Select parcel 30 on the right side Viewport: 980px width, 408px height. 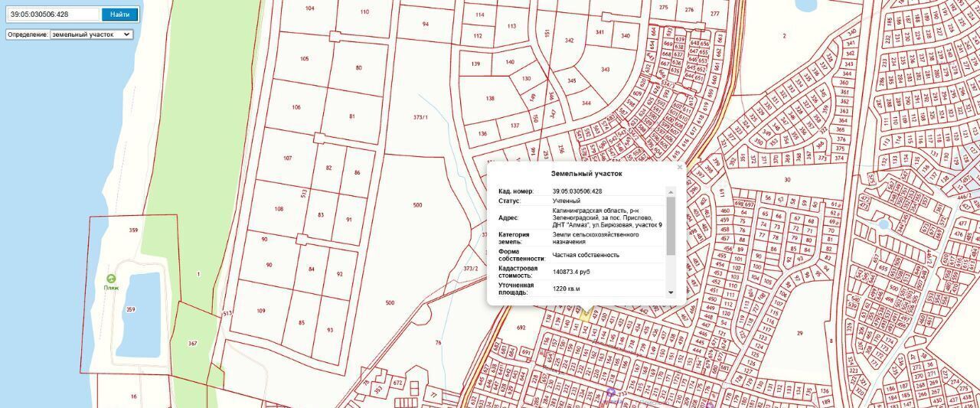pyautogui.click(x=787, y=179)
